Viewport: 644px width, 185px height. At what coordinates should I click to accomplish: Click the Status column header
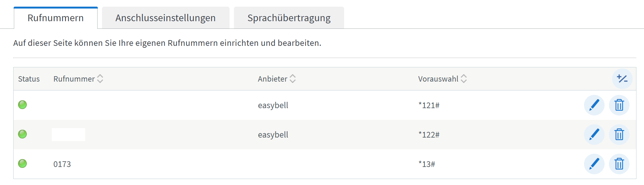29,79
